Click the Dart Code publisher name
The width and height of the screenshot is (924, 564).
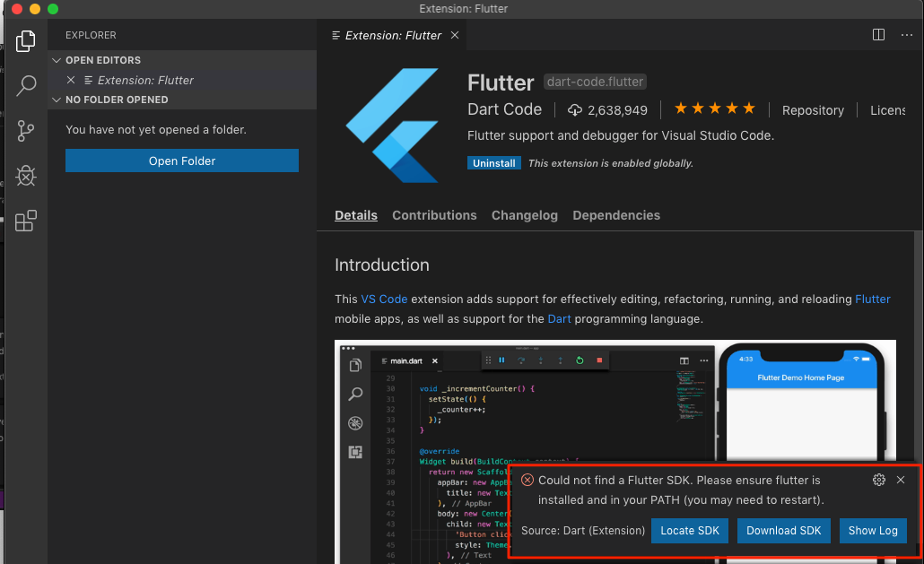pos(504,109)
